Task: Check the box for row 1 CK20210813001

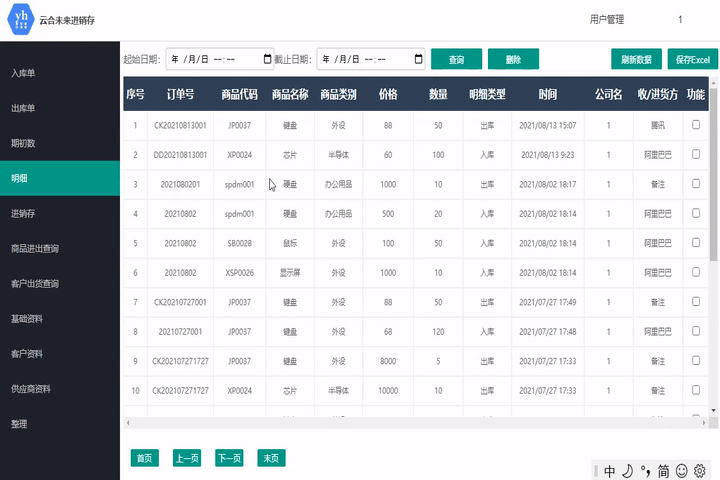Action: pos(696,125)
